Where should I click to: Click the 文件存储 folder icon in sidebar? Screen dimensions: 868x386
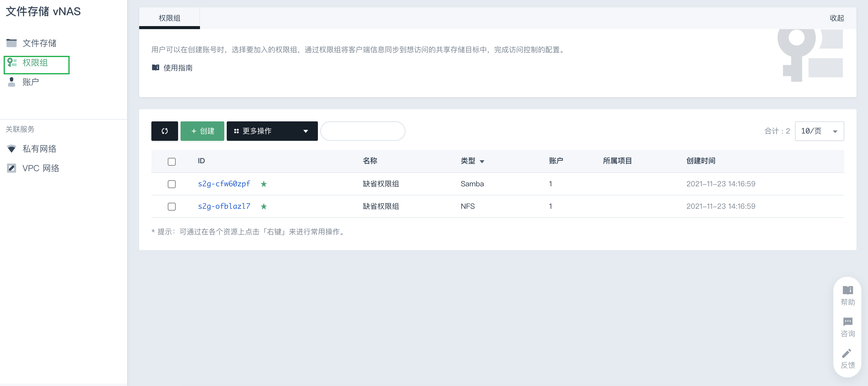click(x=12, y=43)
